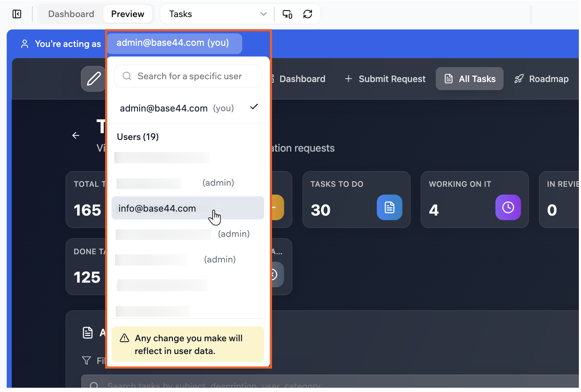Click the Submit Request button
The image size is (581, 392).
[385, 78]
